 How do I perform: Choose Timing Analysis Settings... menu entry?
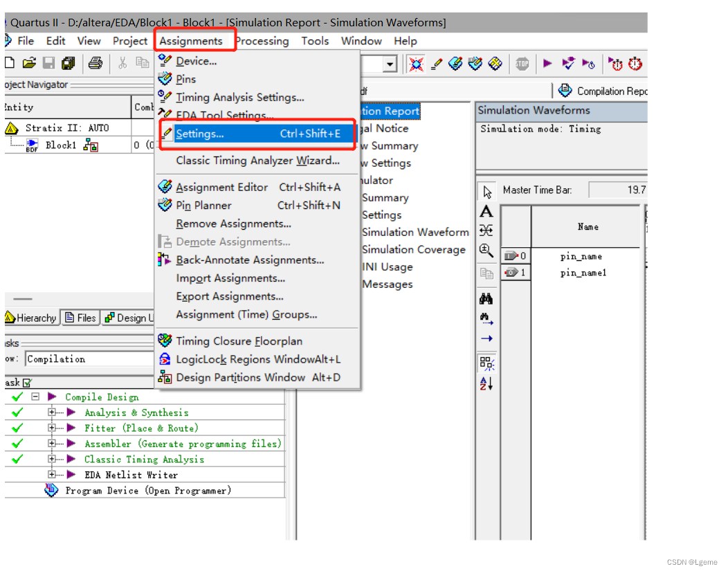tap(257, 97)
